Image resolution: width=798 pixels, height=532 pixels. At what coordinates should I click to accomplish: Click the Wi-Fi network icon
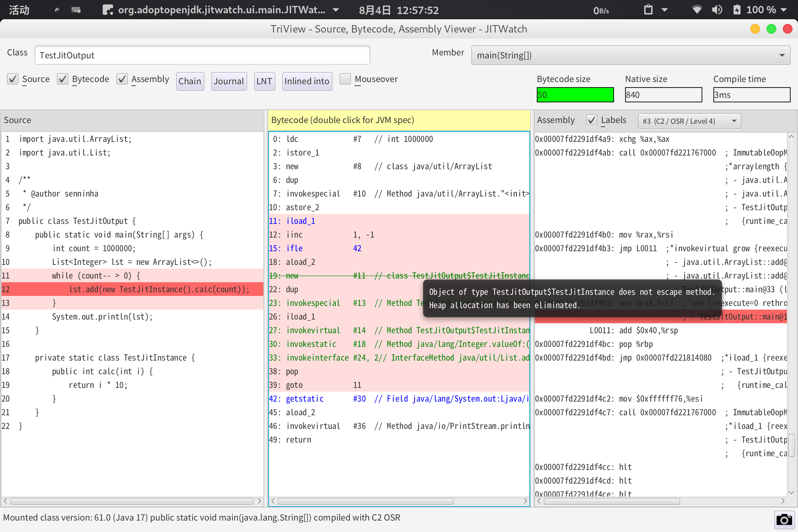697,10
